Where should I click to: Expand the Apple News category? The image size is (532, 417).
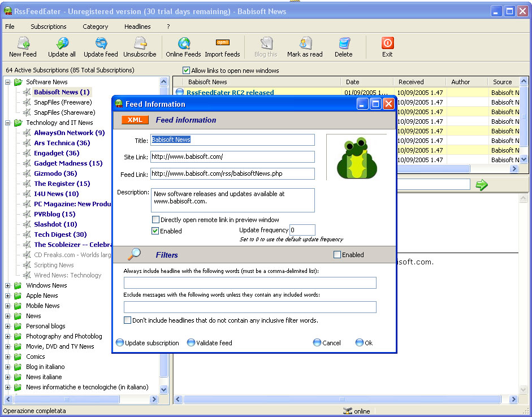tap(7, 296)
